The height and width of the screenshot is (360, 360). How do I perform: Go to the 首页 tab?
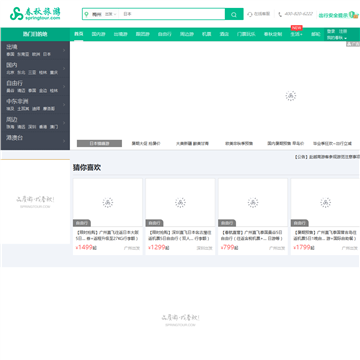(x=79, y=34)
